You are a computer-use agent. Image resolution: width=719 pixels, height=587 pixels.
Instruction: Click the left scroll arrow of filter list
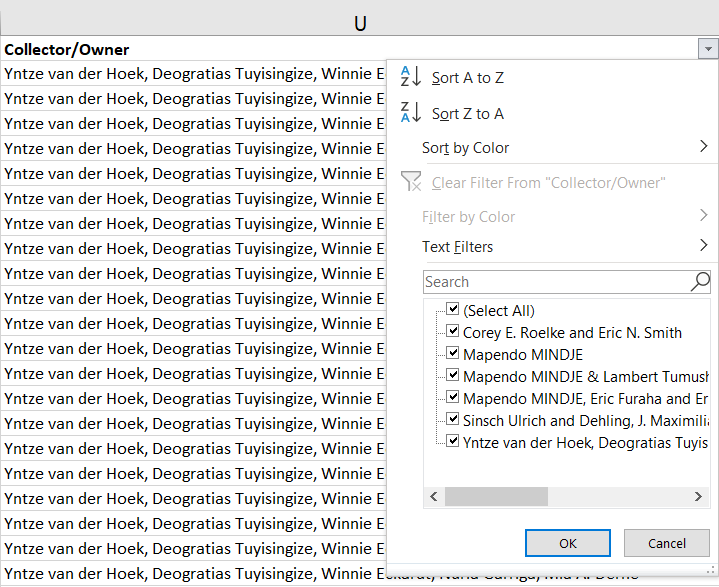(x=434, y=496)
